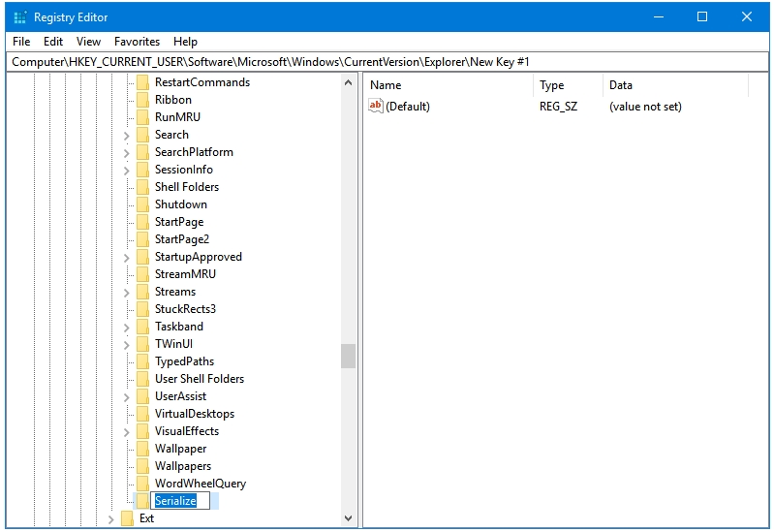Click the SearchPlatform folder icon
Screen dimensions: 774x532
(x=142, y=152)
